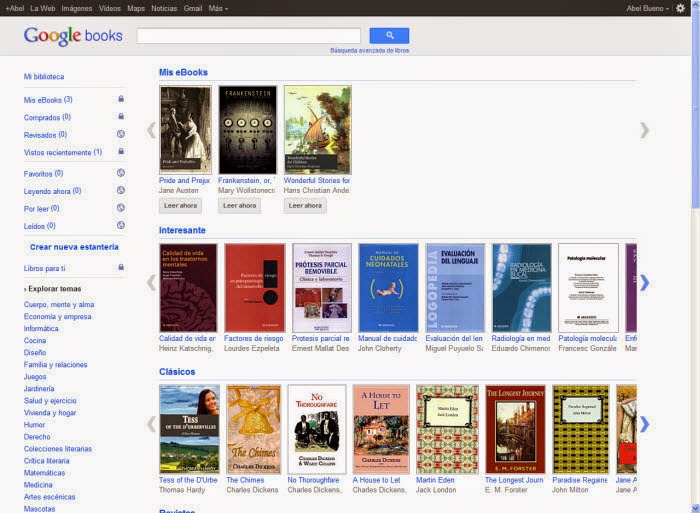Viewport: 700px width, 513px height.
Task: Click the Google books logo
Action: 73,36
